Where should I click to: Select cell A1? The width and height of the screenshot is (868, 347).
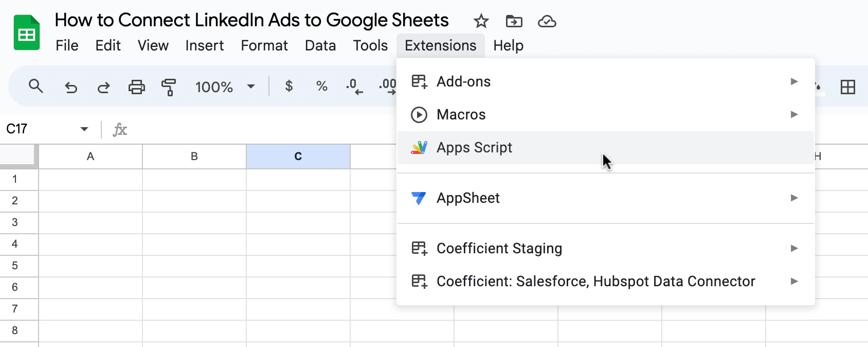[91, 180]
